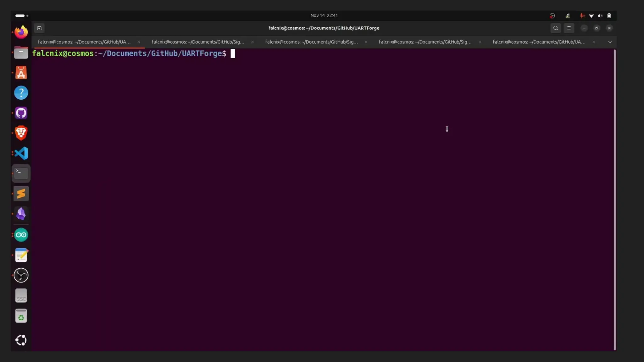Open GitHub Desktop from the dock
The image size is (644, 362).
point(21,113)
